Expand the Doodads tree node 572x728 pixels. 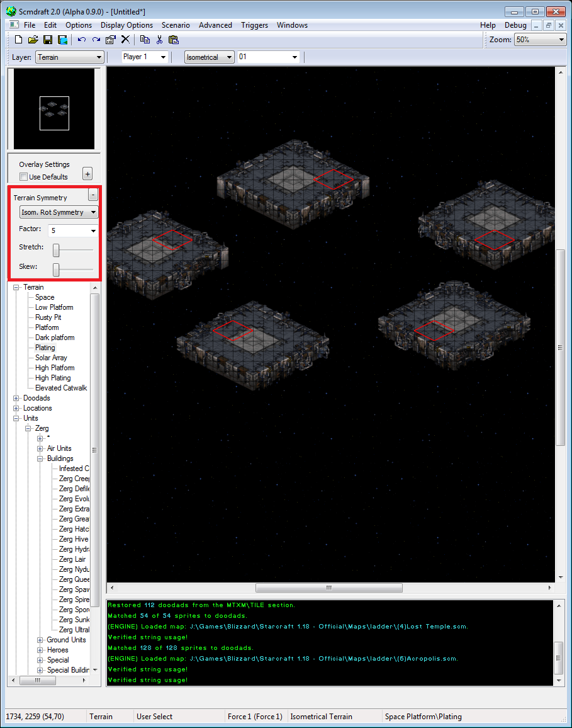point(16,398)
